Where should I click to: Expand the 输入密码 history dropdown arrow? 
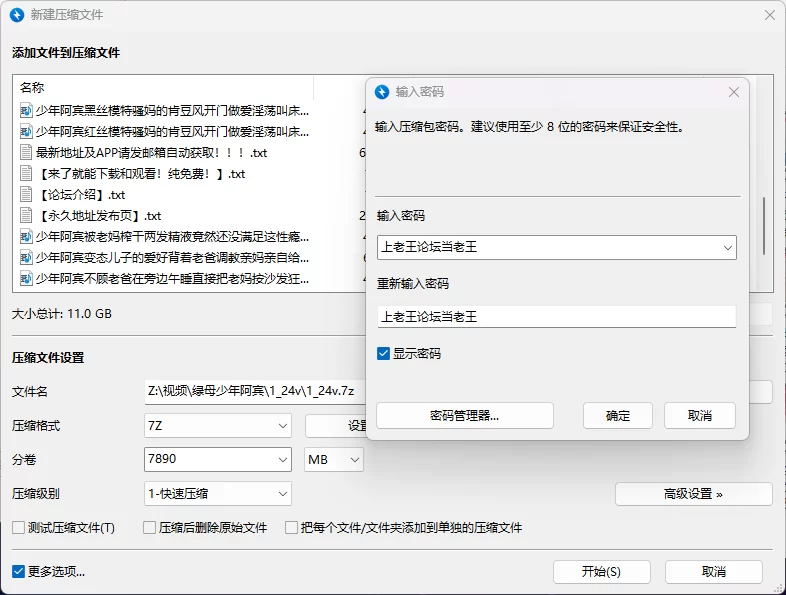pyautogui.click(x=728, y=248)
